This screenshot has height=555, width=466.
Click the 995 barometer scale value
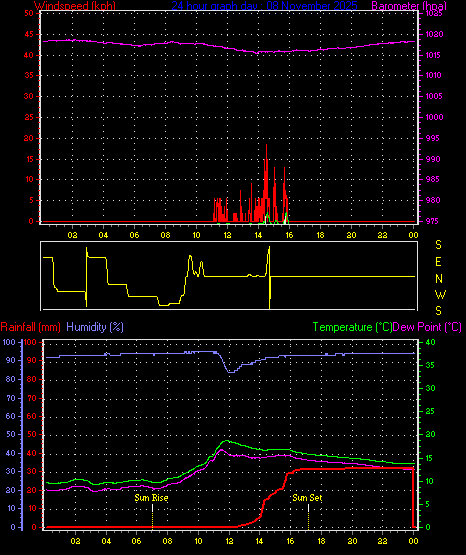click(x=432, y=138)
